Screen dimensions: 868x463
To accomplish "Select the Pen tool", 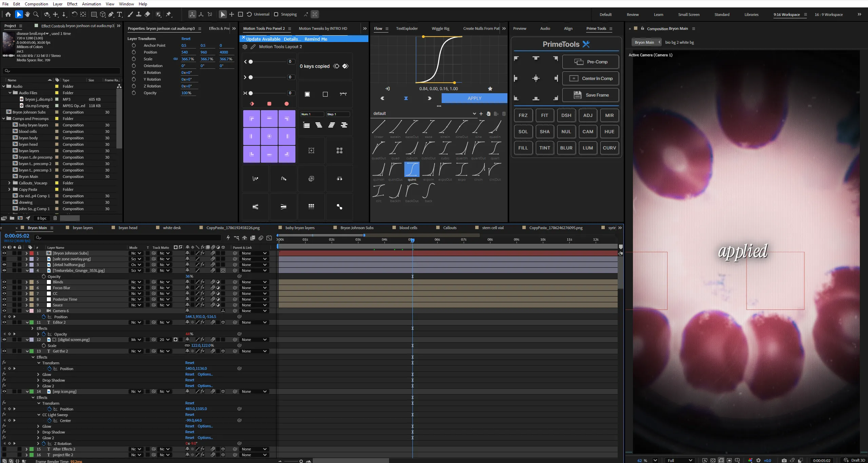I will coord(111,14).
